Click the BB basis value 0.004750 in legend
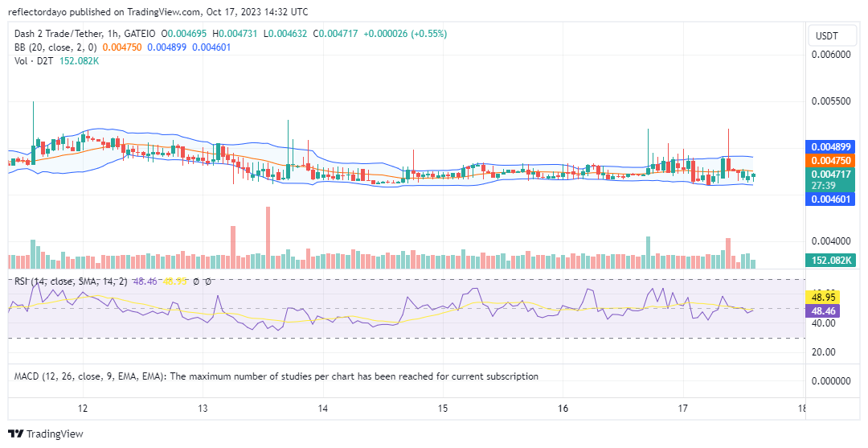The width and height of the screenshot is (868, 448). (x=122, y=47)
